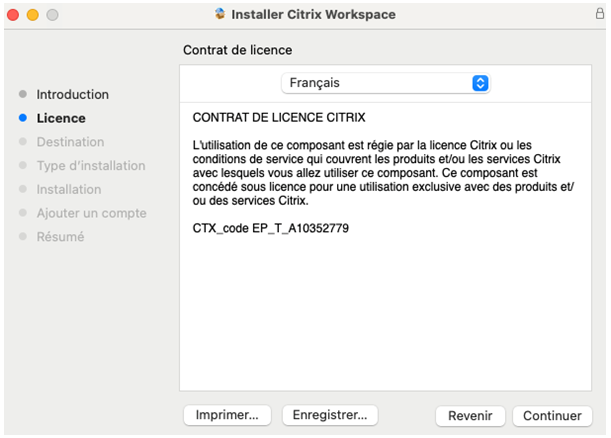Click Imprimer to print the license
Image resolution: width=611 pixels, height=438 pixels.
(x=227, y=415)
